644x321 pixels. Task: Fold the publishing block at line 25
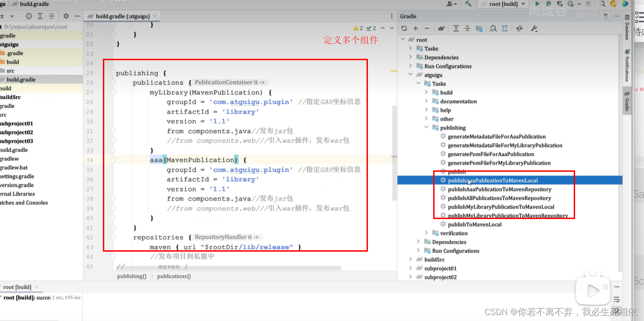(x=113, y=73)
